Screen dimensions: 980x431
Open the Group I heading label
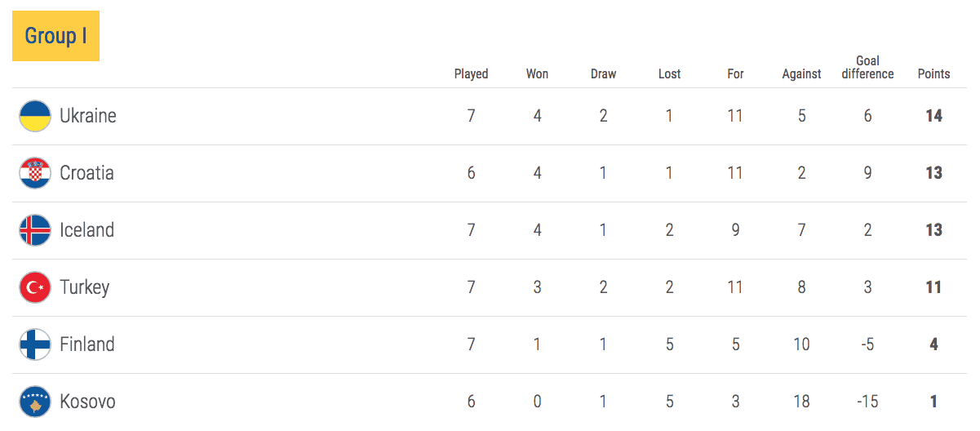click(x=55, y=36)
